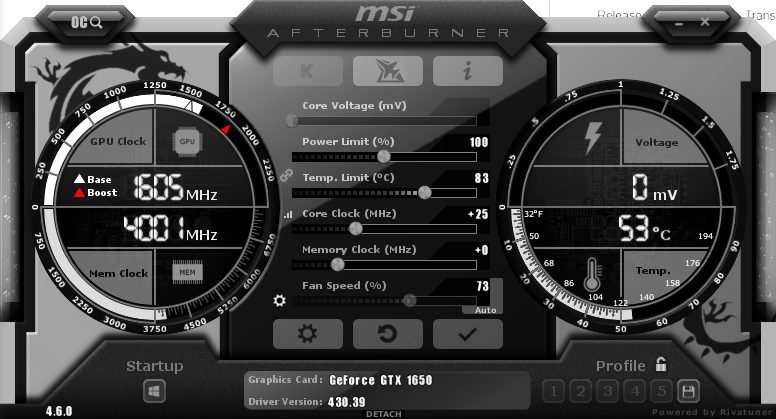Click the 0 mV voltage reading
Screen dimensions: 776x419
click(654, 187)
